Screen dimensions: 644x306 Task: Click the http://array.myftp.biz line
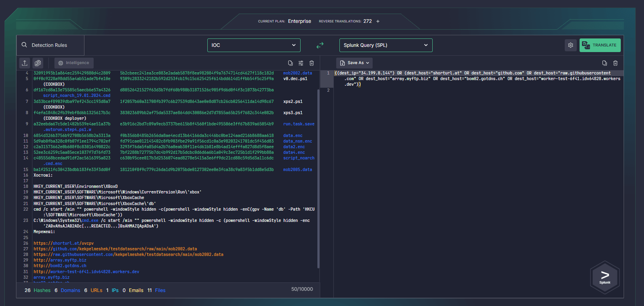tap(60, 260)
